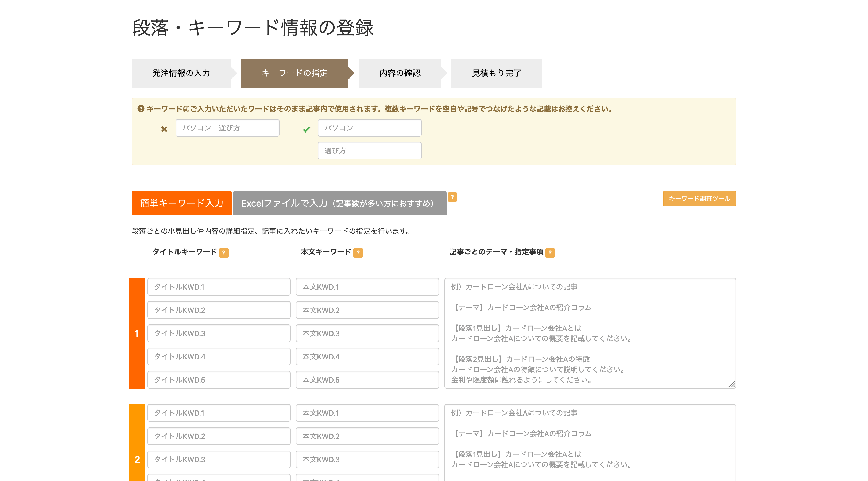The width and height of the screenshot is (868, 481).
Task: Open the キーワード調査ツール button
Action: click(x=700, y=198)
